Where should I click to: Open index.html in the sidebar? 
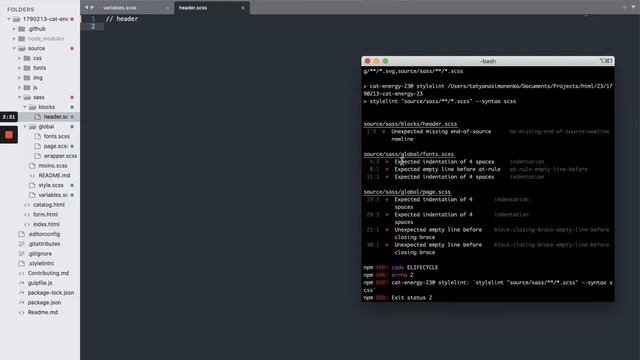(46, 224)
